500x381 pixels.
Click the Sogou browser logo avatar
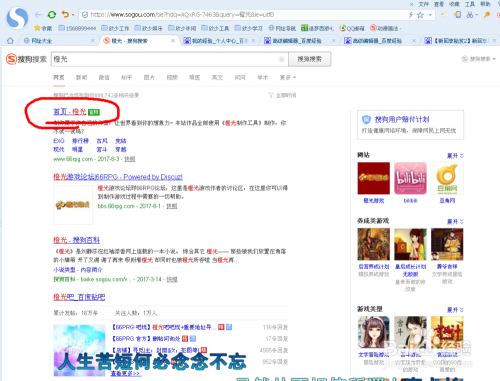[17, 18]
